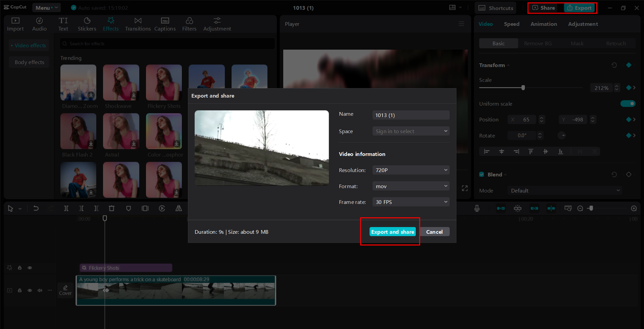The height and width of the screenshot is (329, 644).
Task: Click the add marker shield icon
Action: 128,208
